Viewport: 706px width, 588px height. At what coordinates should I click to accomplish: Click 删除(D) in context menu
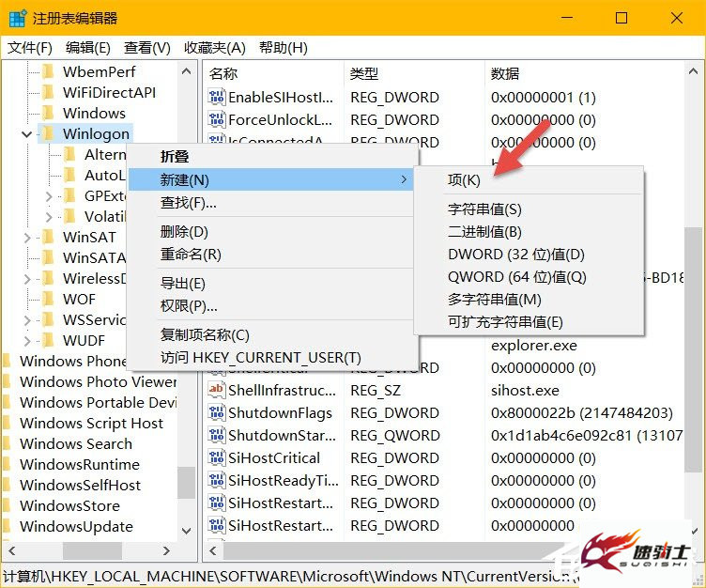coord(184,232)
